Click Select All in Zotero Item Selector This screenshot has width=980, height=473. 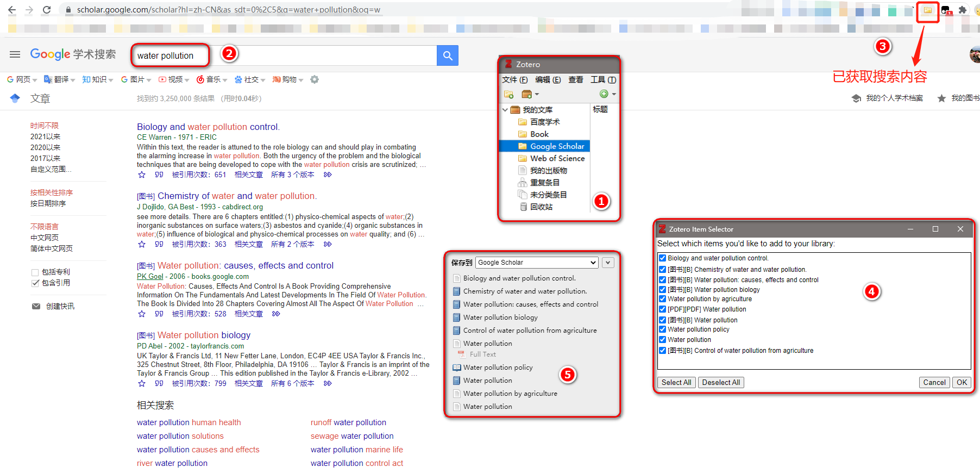[x=676, y=382]
